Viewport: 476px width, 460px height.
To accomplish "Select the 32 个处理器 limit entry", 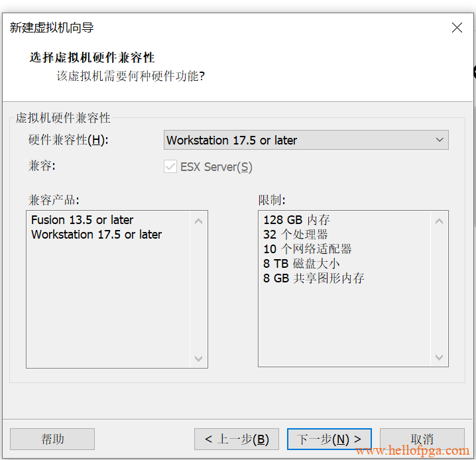I will (296, 234).
